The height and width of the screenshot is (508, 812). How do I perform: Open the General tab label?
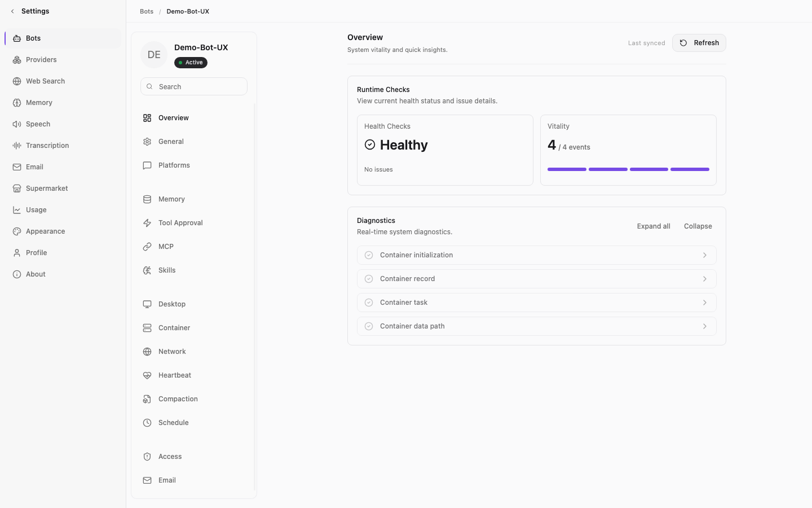pos(171,142)
